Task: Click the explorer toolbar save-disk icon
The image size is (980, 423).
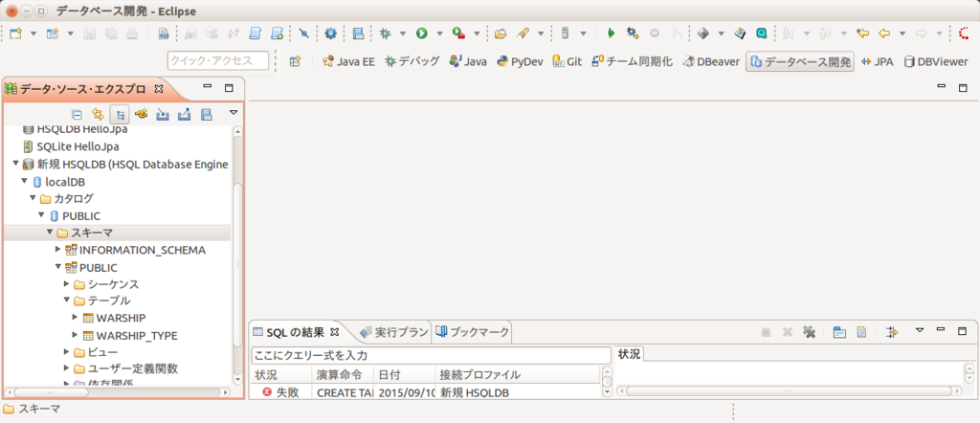Action: pos(207,114)
